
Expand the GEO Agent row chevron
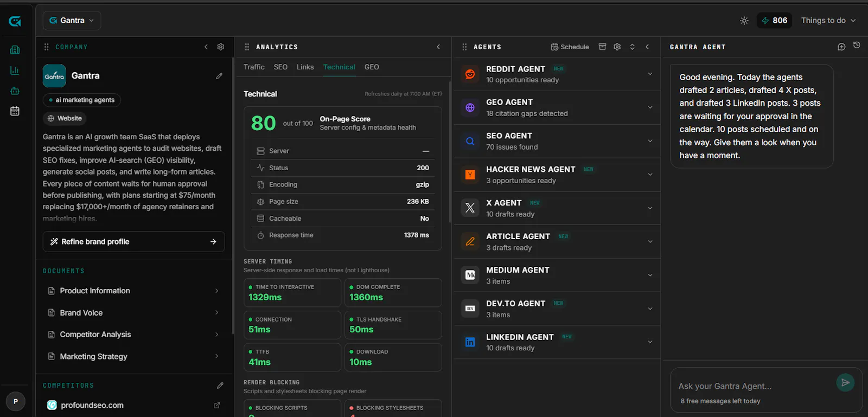coord(650,107)
